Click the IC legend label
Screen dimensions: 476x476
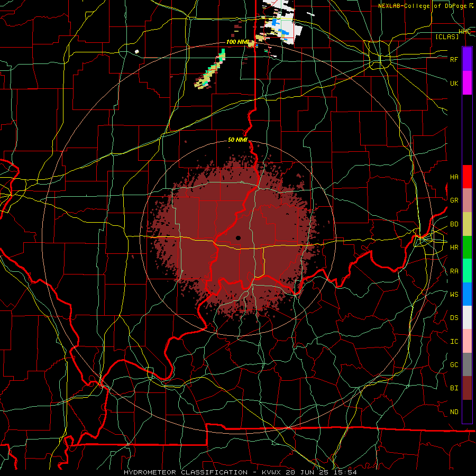click(454, 342)
